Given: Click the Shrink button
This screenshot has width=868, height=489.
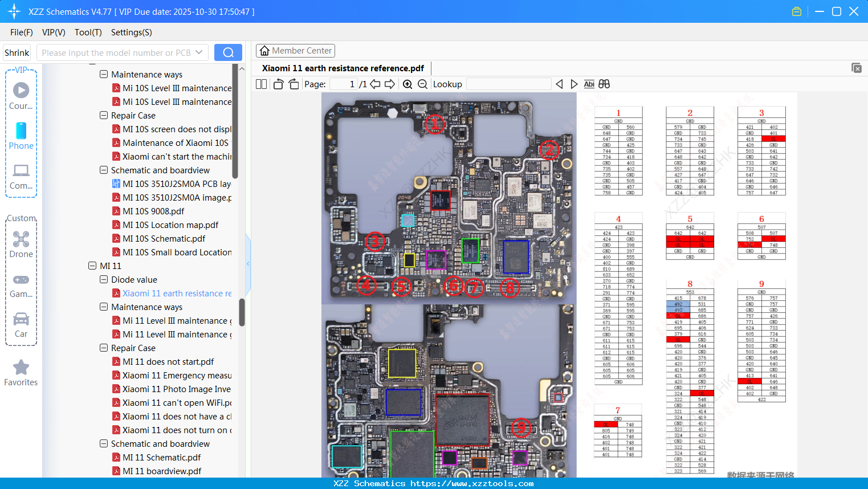Looking at the screenshot, I should (x=17, y=52).
